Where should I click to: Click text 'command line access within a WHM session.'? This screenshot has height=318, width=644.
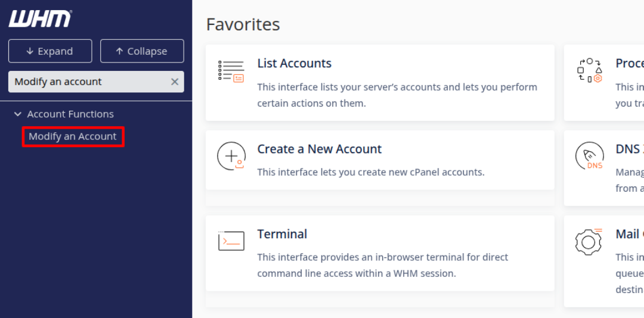pos(357,273)
